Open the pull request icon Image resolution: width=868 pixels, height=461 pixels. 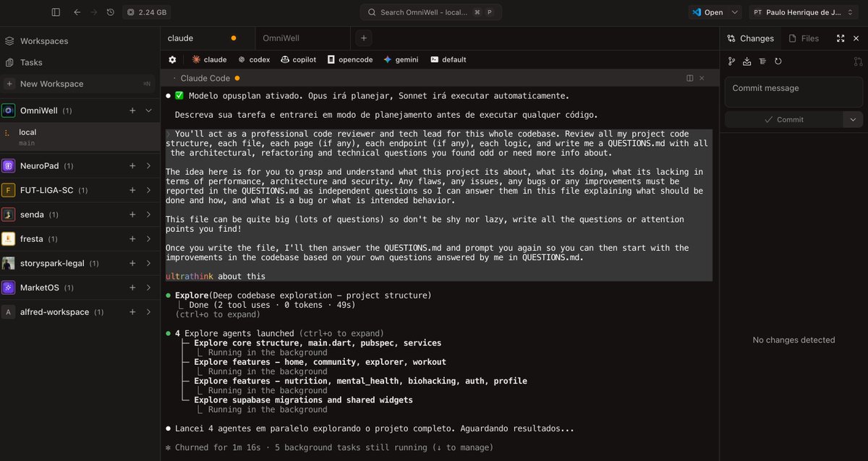click(x=858, y=61)
